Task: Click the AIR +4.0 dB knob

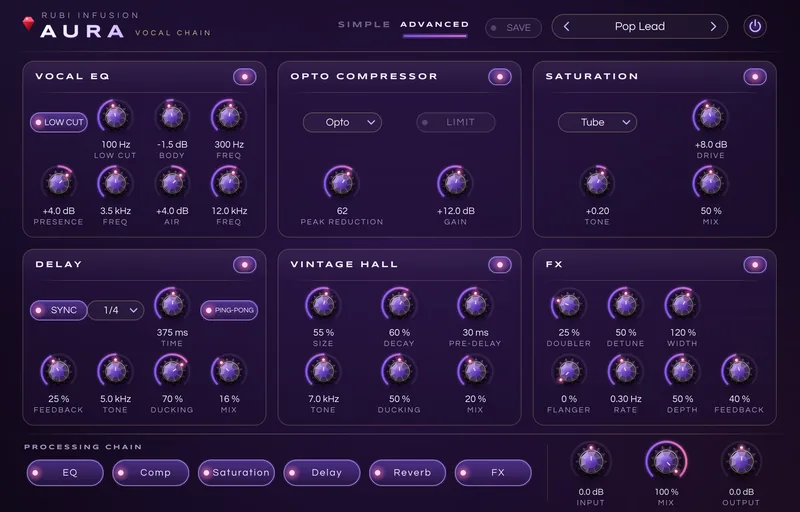Action: click(172, 183)
